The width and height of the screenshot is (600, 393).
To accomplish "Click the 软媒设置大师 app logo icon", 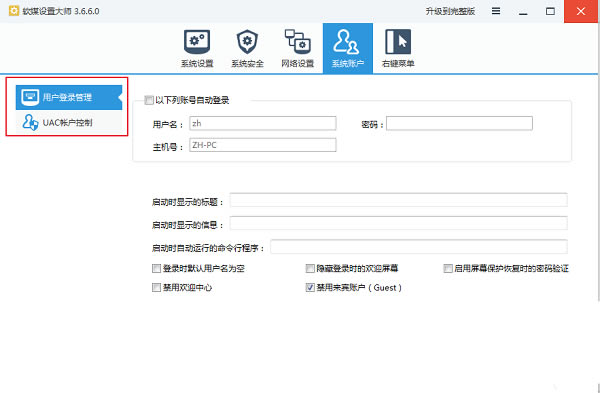I will click(14, 11).
